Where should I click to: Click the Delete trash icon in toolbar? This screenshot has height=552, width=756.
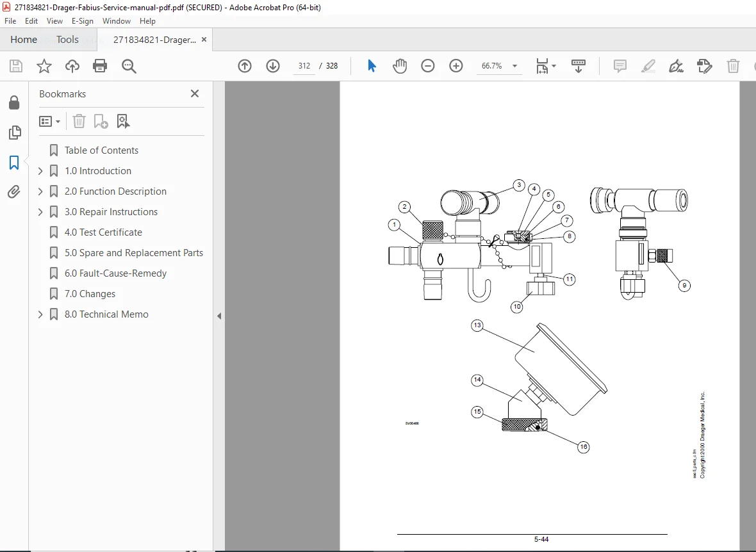733,66
